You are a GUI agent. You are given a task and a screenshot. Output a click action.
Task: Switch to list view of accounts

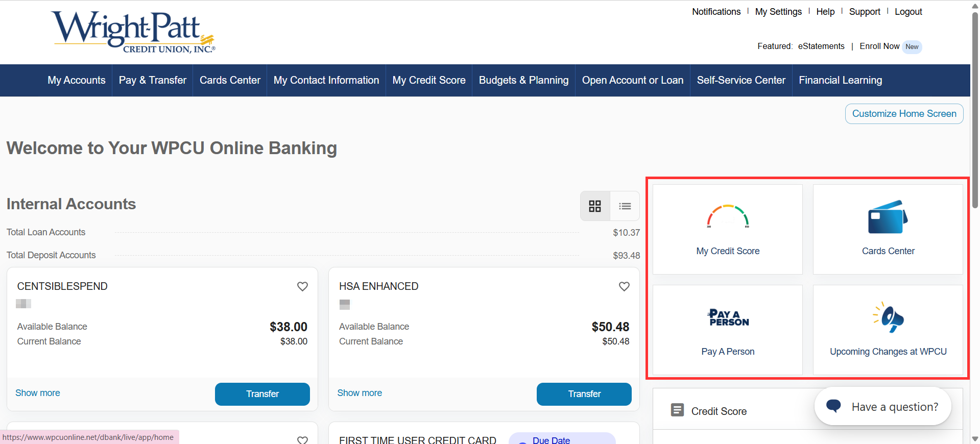pyautogui.click(x=625, y=206)
